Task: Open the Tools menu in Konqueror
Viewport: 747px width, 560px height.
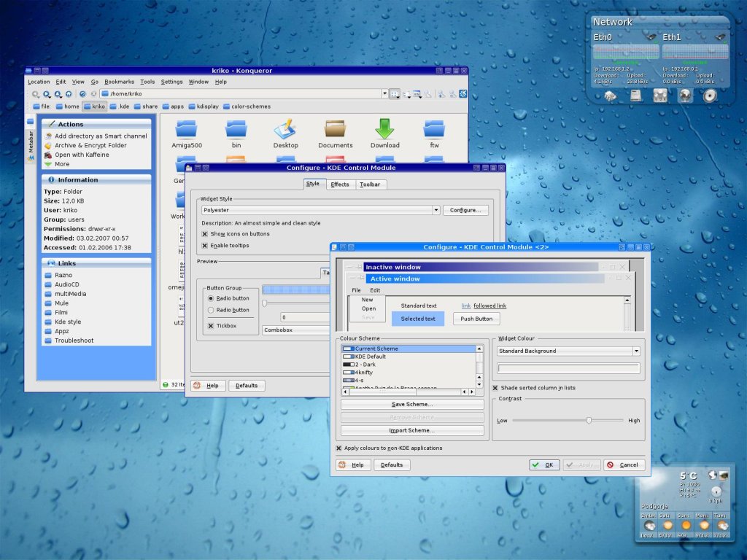Action: tap(147, 82)
